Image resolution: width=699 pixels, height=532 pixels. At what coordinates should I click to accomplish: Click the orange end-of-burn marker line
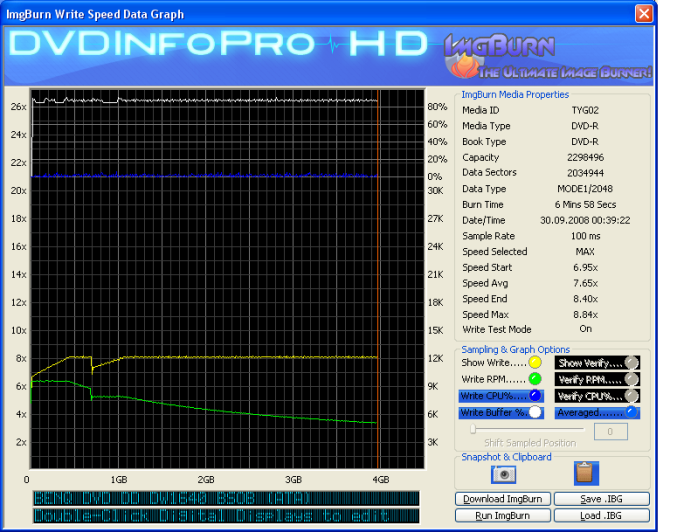378,279
